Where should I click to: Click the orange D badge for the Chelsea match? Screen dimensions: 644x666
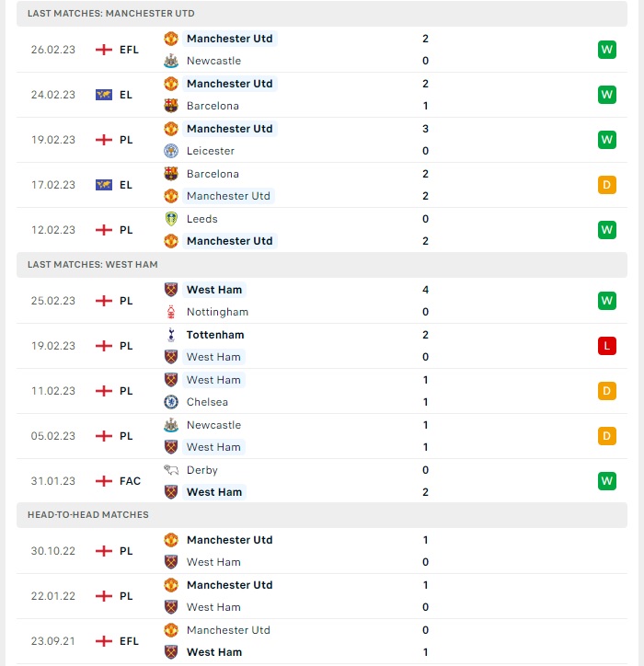pyautogui.click(x=606, y=391)
